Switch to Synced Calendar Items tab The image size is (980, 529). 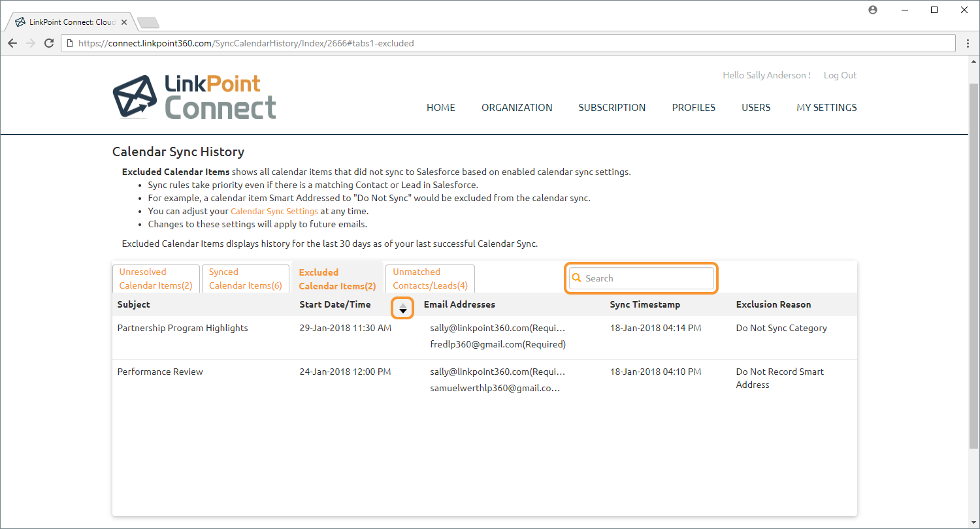pos(246,279)
